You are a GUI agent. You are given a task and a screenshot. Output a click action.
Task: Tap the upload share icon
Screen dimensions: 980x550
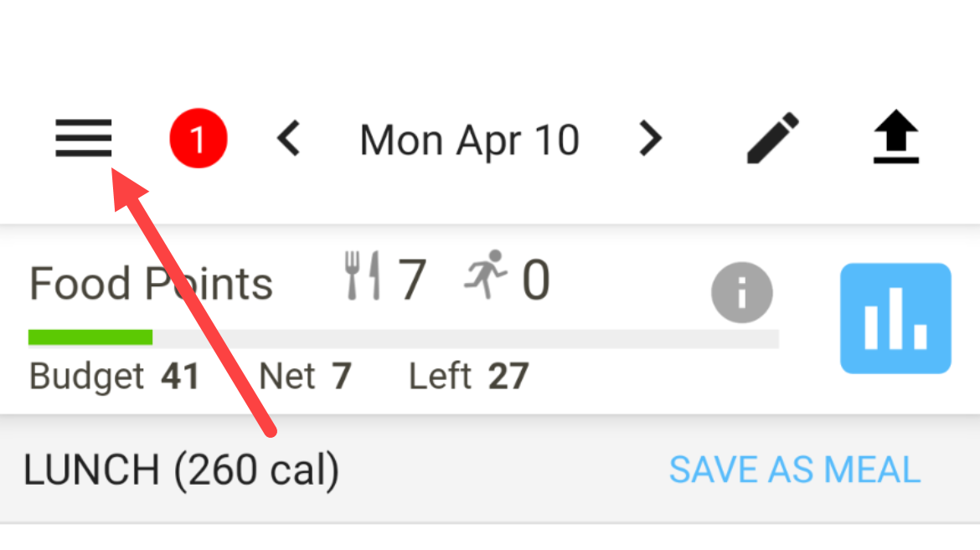point(895,139)
